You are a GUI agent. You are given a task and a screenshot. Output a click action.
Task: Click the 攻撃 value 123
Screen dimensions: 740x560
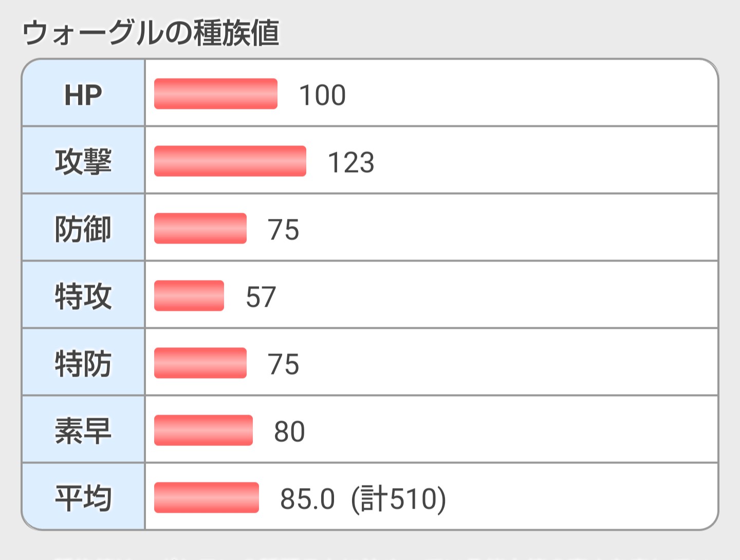[x=351, y=163]
